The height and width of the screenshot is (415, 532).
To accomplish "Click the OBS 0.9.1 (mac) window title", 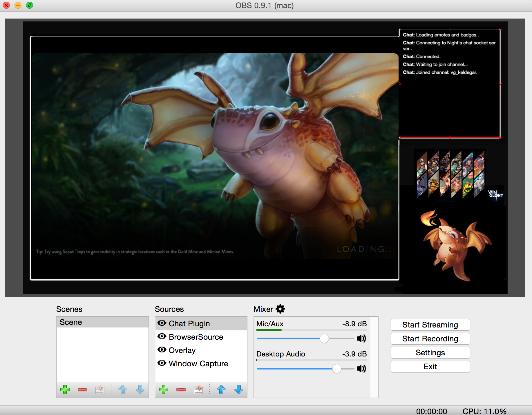I will pyautogui.click(x=265, y=6).
